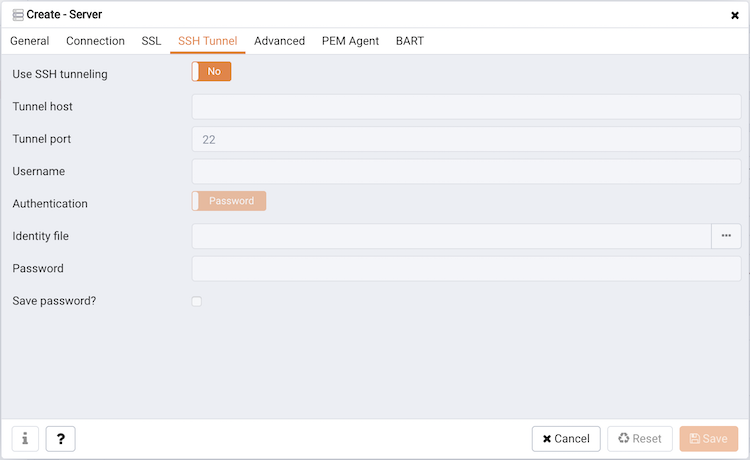Click the Create - Server title text
Viewport: 750px width, 460px height.
coord(64,14)
